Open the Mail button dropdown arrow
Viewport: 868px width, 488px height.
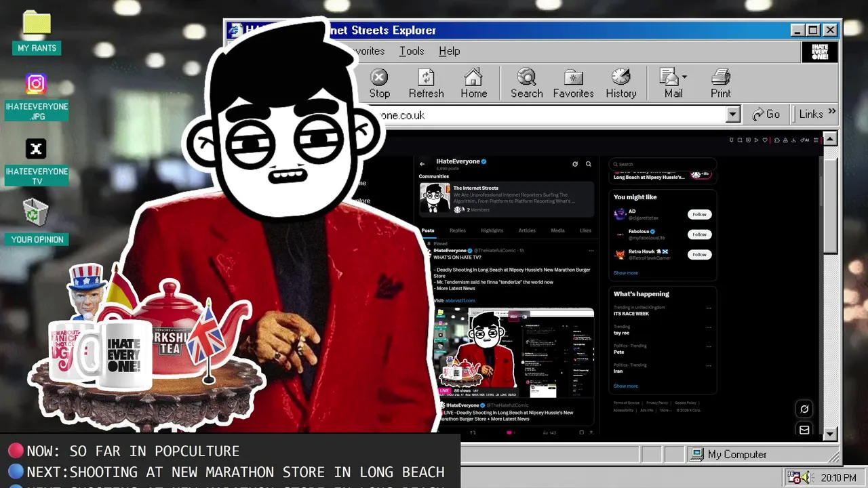(x=684, y=77)
